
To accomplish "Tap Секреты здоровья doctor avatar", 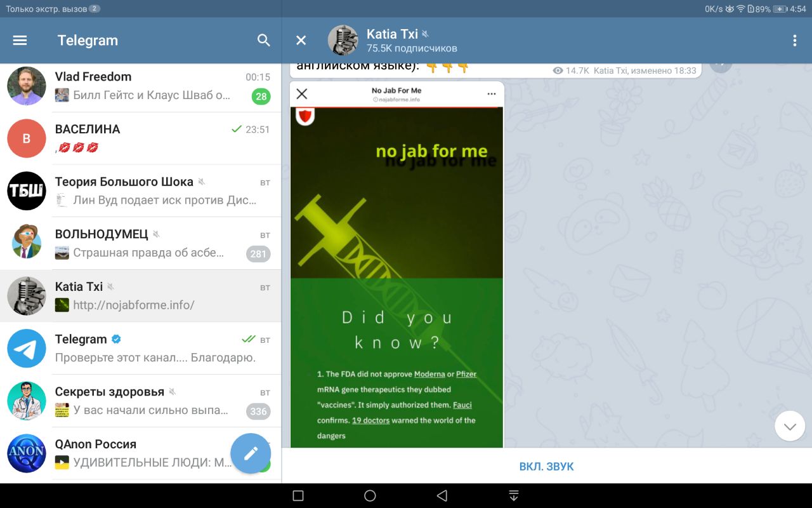I will click(x=27, y=401).
